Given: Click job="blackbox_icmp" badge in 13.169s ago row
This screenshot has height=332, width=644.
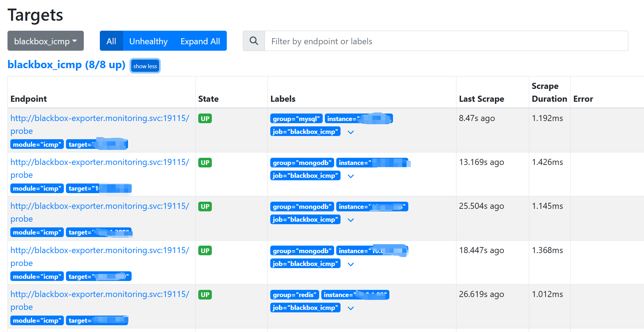Looking at the screenshot, I should (305, 175).
